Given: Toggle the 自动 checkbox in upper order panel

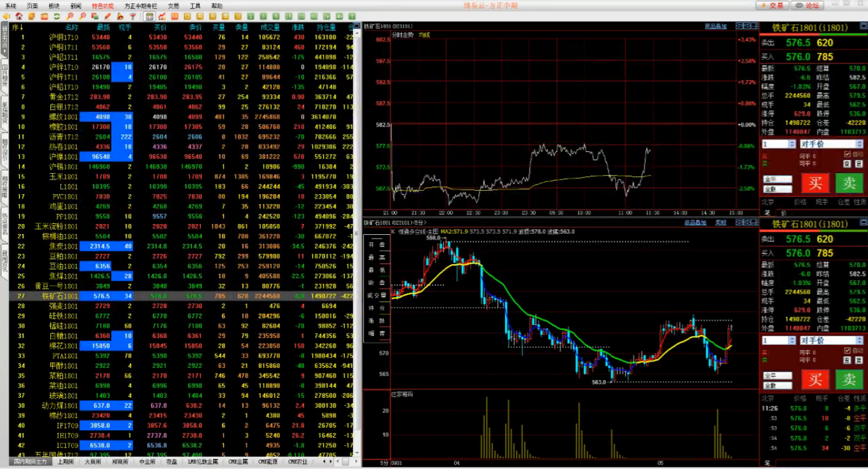Looking at the screenshot, I should 846,154.
